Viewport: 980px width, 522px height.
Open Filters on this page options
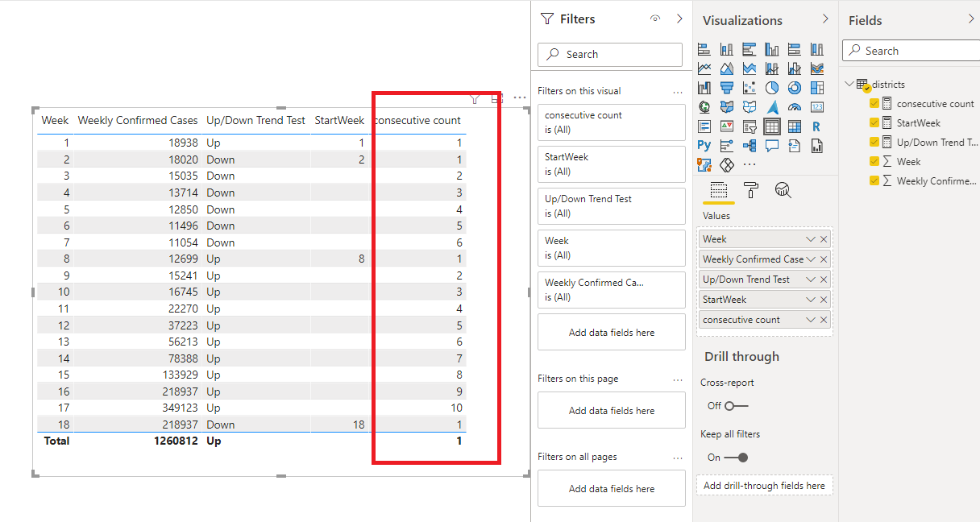pos(678,379)
